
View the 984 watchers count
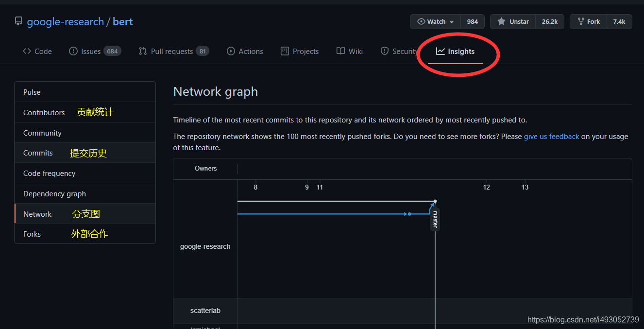473,22
